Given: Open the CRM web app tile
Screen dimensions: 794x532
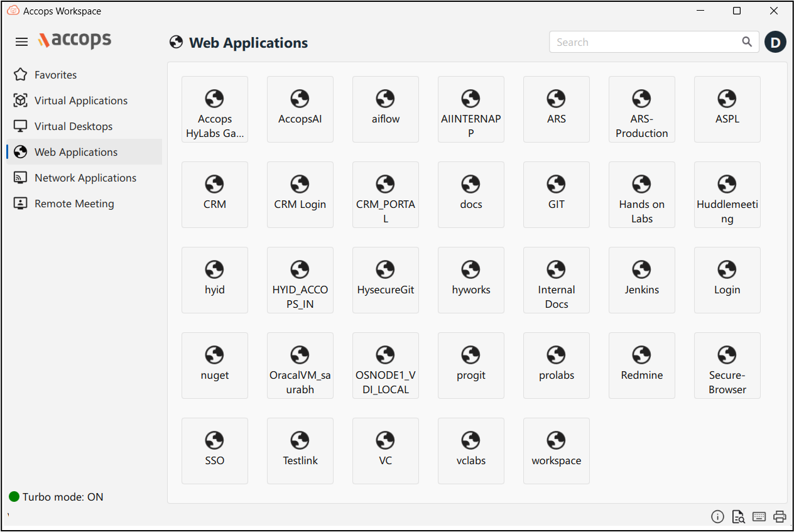Looking at the screenshot, I should point(215,195).
